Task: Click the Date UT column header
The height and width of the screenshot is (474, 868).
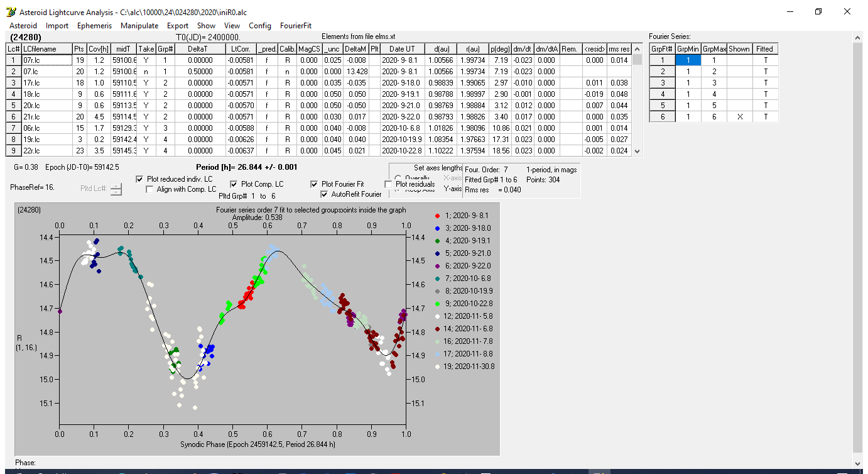Action: coord(401,49)
